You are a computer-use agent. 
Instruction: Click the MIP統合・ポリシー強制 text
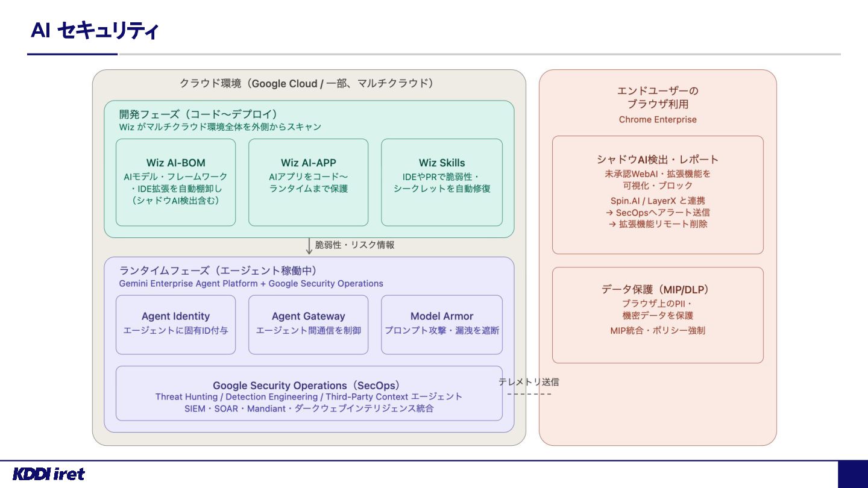(658, 330)
